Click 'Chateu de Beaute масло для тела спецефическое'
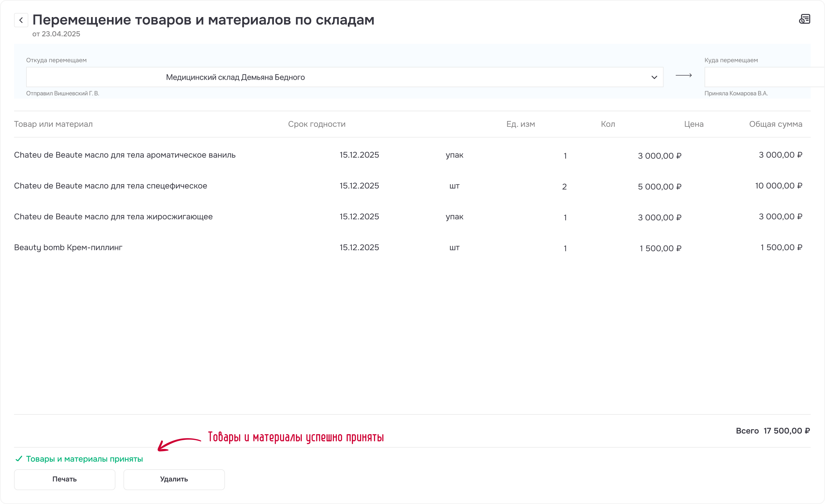The width and height of the screenshot is (825, 504). [110, 186]
